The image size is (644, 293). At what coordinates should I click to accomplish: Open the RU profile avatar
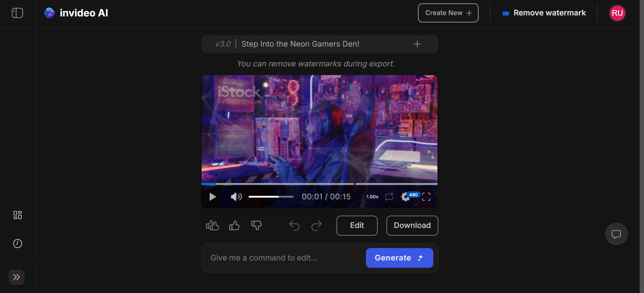[x=617, y=13]
